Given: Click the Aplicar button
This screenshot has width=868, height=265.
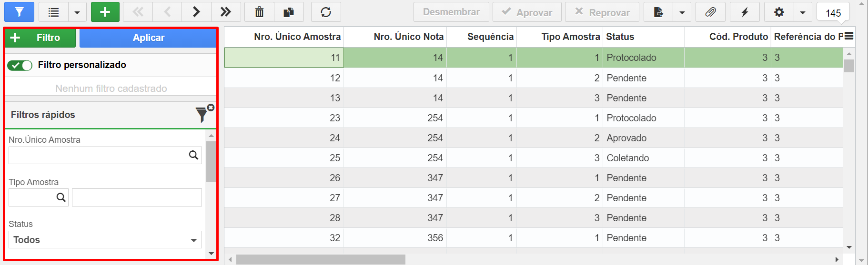Looking at the screenshot, I should click(148, 38).
